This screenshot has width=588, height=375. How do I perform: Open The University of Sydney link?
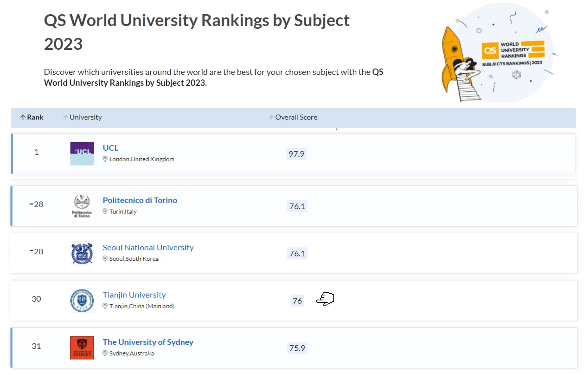coord(148,342)
